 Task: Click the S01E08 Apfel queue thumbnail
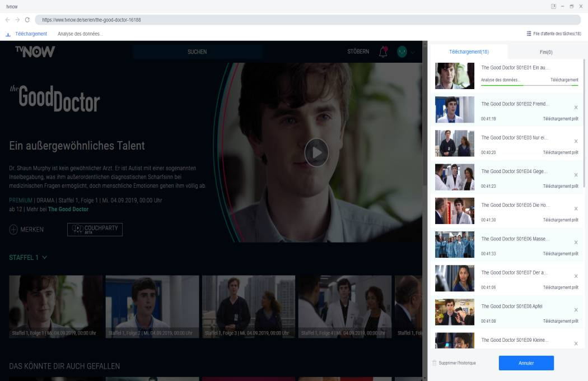[x=455, y=312]
